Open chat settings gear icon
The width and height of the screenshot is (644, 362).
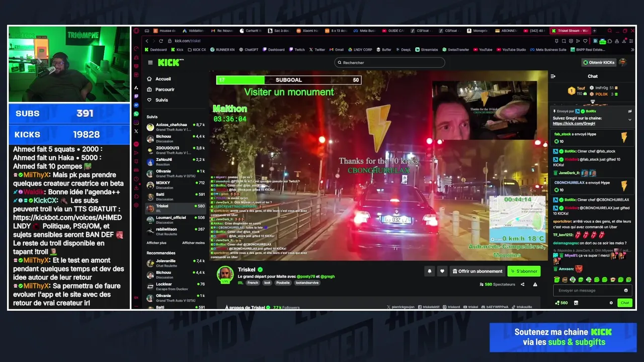point(611,303)
